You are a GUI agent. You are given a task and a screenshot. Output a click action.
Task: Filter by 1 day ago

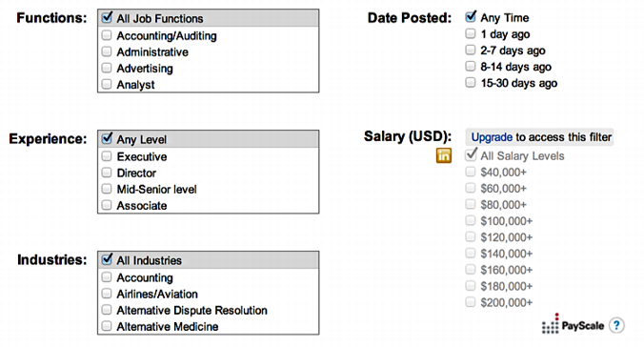[471, 33]
